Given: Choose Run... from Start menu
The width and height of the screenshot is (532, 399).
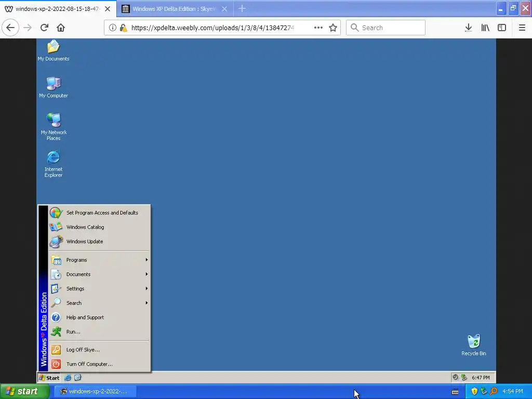Looking at the screenshot, I should coord(99,332).
